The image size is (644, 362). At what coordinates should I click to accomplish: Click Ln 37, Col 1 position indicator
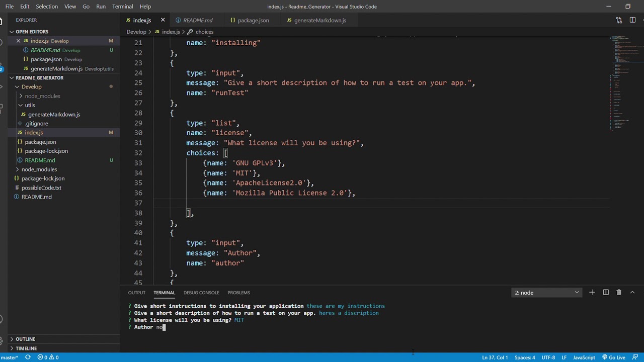495,357
